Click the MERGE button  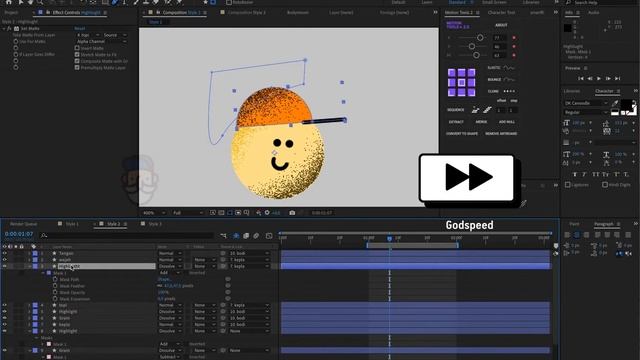(481, 122)
